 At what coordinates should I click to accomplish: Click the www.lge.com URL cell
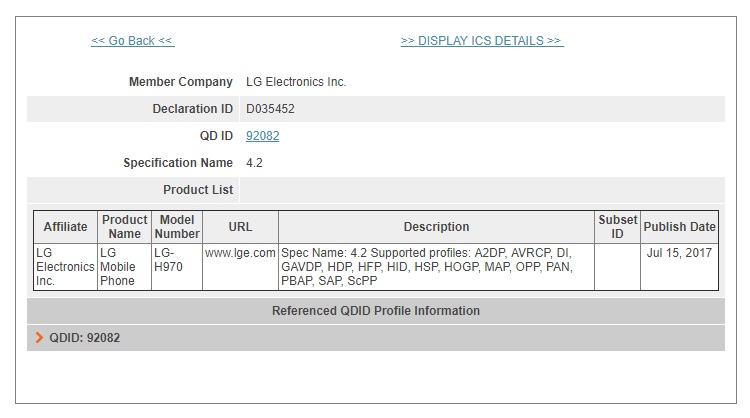click(x=240, y=253)
